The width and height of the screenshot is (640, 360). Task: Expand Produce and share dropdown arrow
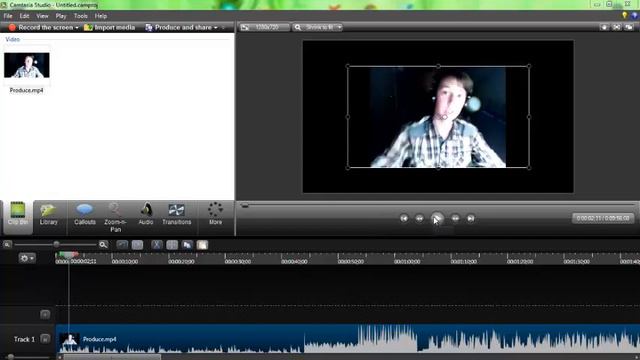pyautogui.click(x=216, y=28)
